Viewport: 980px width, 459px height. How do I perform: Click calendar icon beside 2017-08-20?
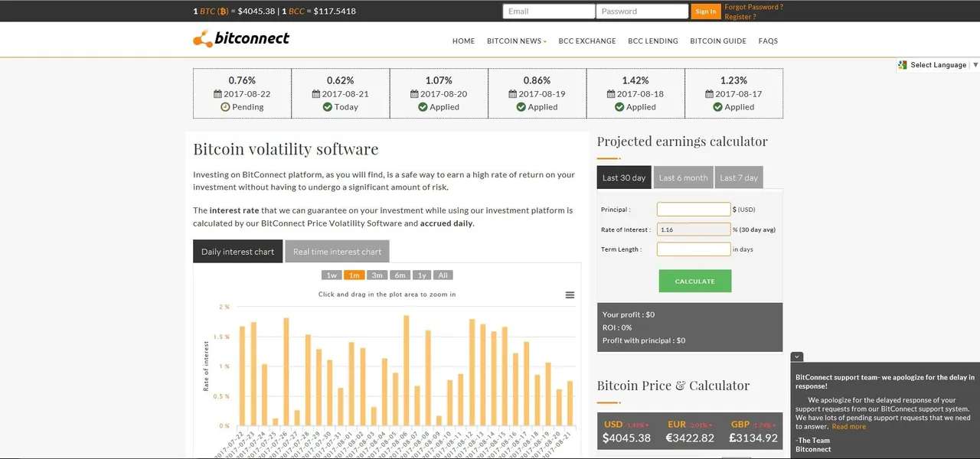pyautogui.click(x=414, y=94)
